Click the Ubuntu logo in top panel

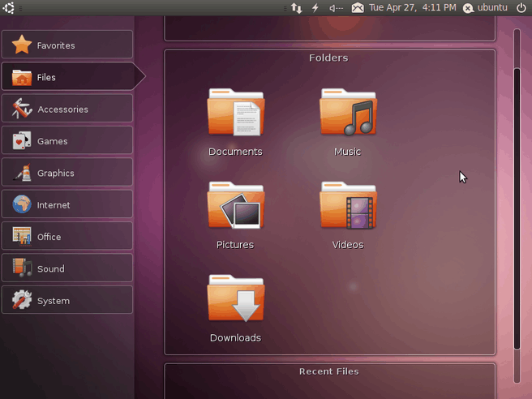[x=8, y=7]
